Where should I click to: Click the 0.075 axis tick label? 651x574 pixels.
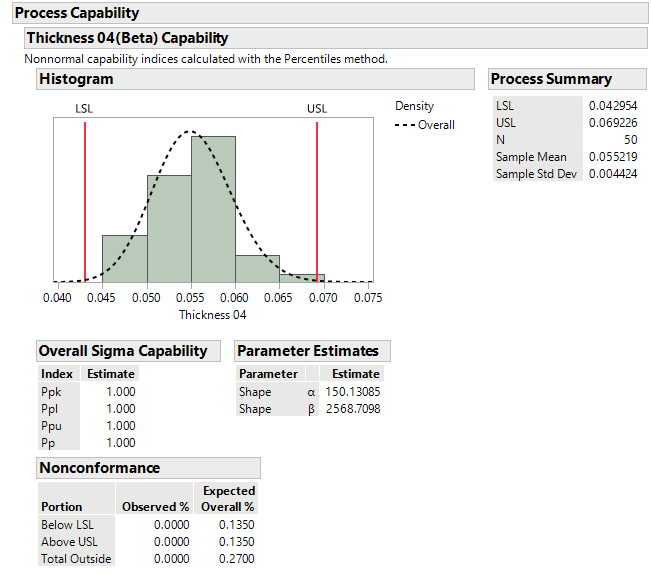pyautogui.click(x=368, y=298)
